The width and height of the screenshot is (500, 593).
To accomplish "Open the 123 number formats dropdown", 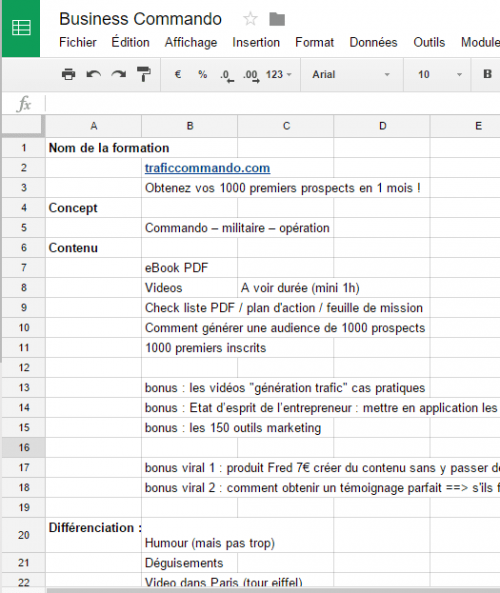I will click(x=279, y=74).
